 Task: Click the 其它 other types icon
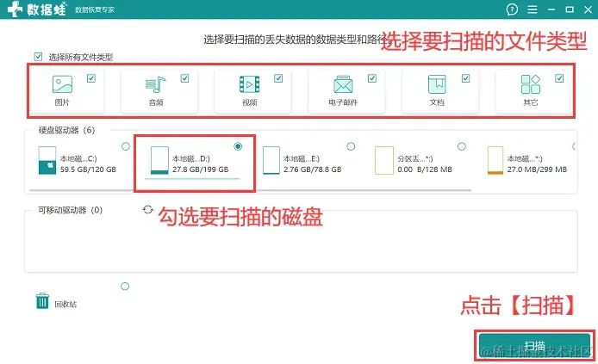(x=531, y=84)
